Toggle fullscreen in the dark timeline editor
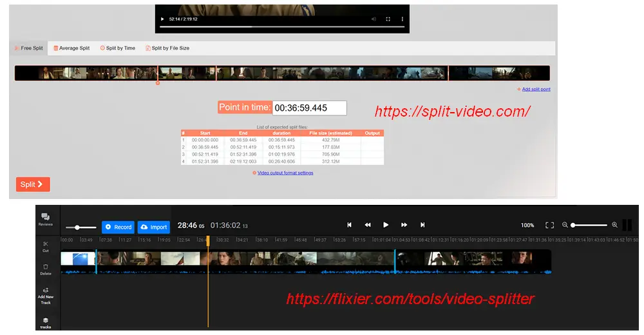Viewport: 644px width, 335px height. click(549, 225)
